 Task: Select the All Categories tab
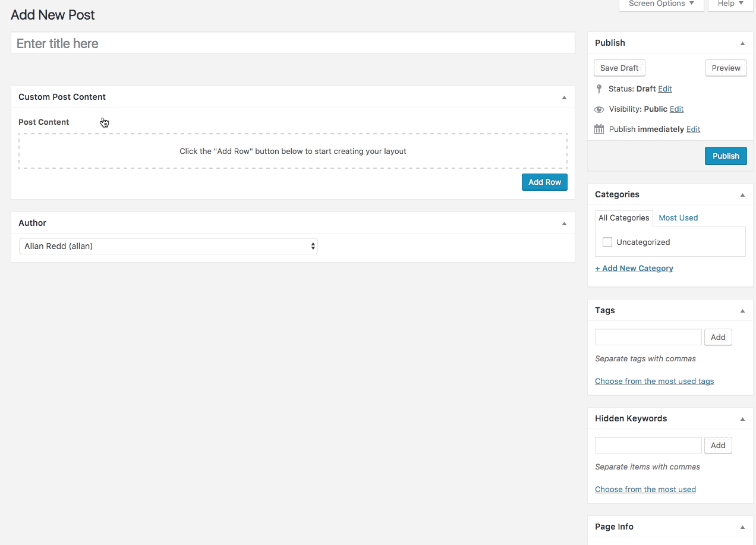[623, 218]
